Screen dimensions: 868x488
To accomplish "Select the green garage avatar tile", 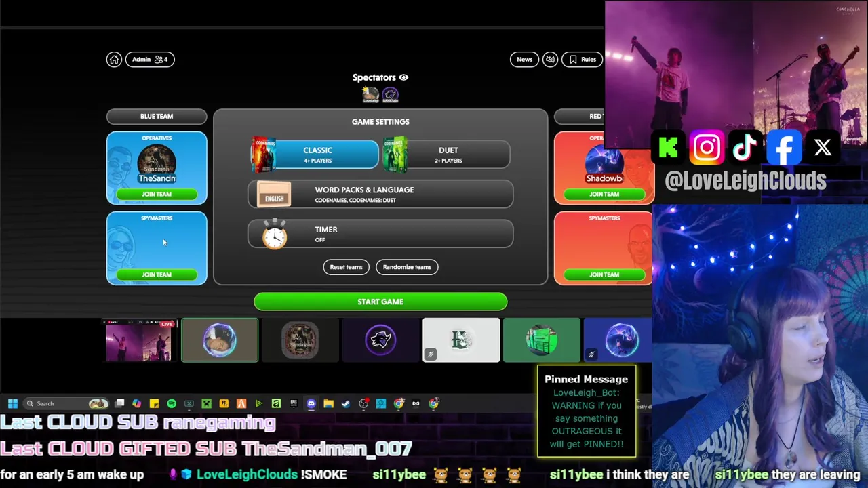I will pyautogui.click(x=542, y=340).
